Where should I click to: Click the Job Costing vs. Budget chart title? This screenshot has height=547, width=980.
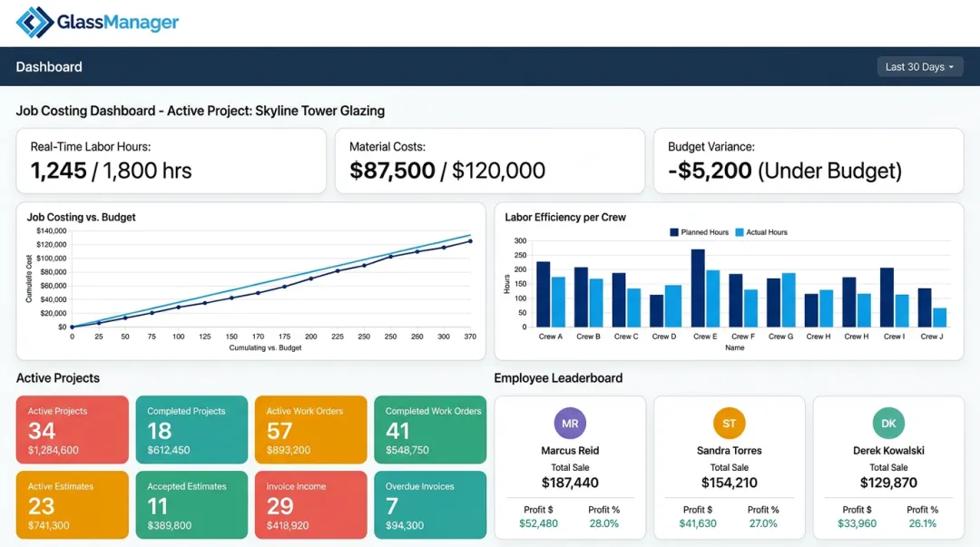(82, 217)
